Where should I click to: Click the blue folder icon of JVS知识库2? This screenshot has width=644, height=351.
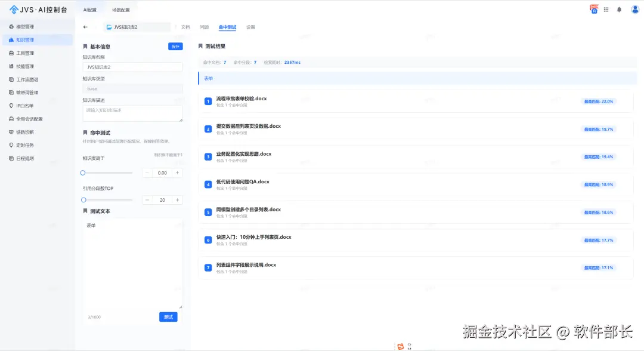coord(109,27)
